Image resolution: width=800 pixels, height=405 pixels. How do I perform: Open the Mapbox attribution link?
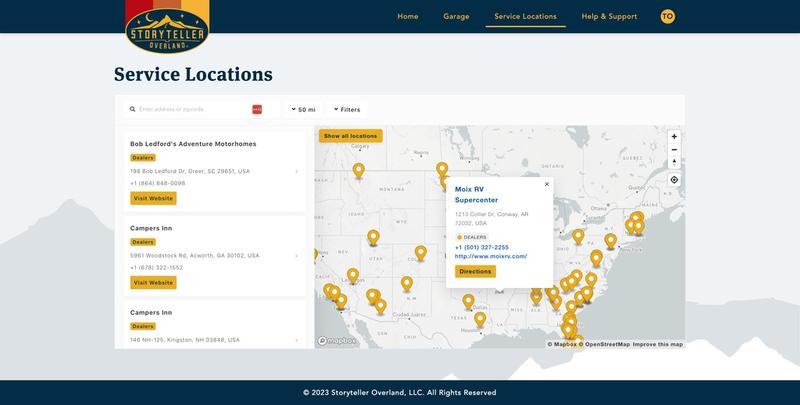562,344
